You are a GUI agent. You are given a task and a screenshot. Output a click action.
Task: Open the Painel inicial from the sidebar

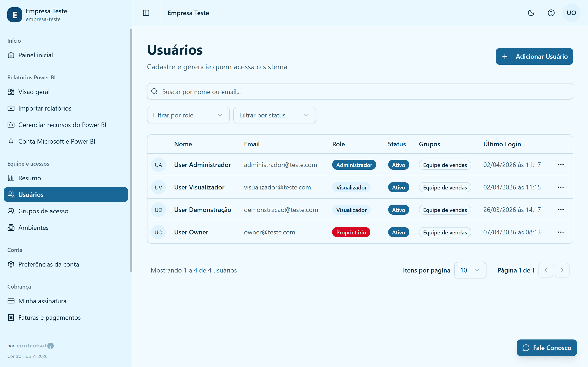[35, 55]
